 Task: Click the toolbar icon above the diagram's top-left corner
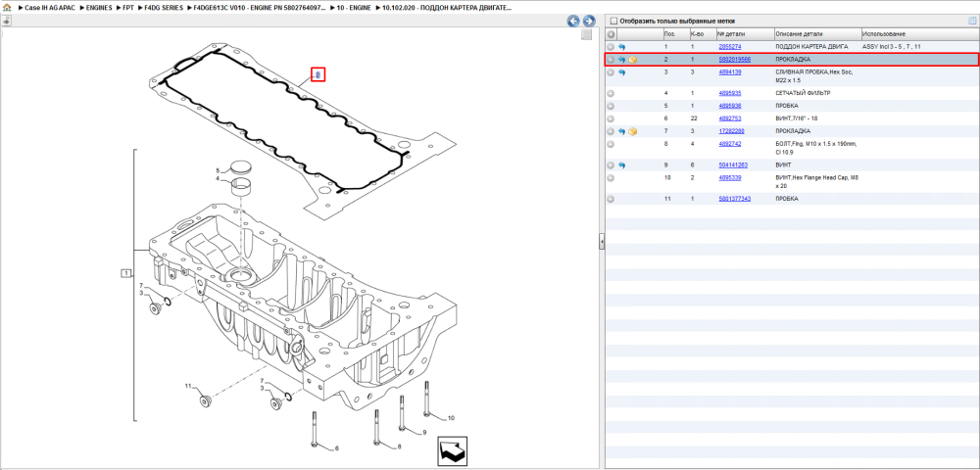(x=6, y=22)
